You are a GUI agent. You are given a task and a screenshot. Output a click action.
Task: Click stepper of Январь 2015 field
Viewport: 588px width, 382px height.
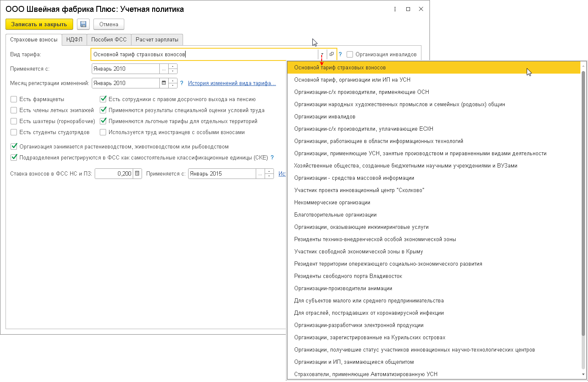[x=269, y=173]
